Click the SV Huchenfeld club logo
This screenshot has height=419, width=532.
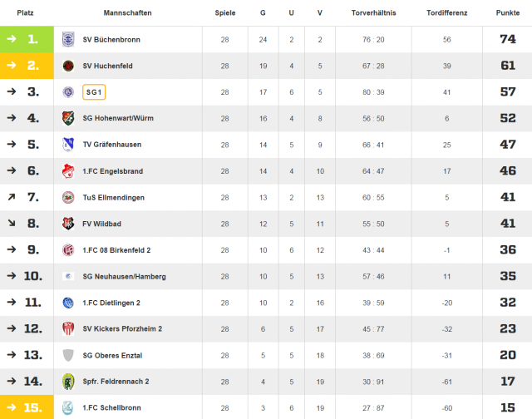(x=68, y=66)
